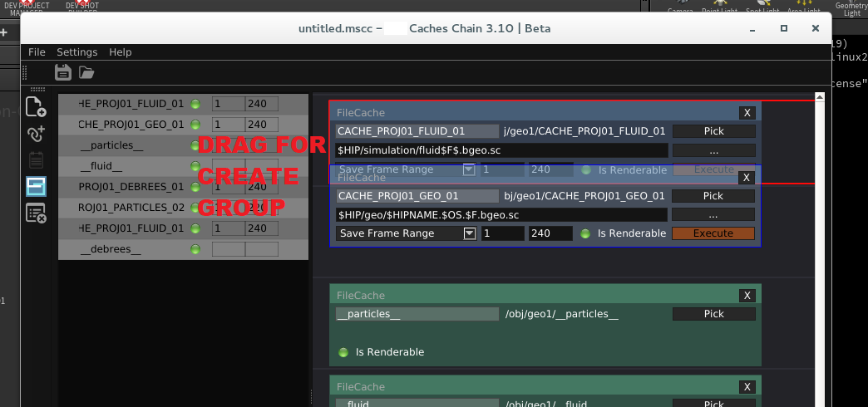Open the Settings menu
The height and width of the screenshot is (407, 868).
[76, 52]
